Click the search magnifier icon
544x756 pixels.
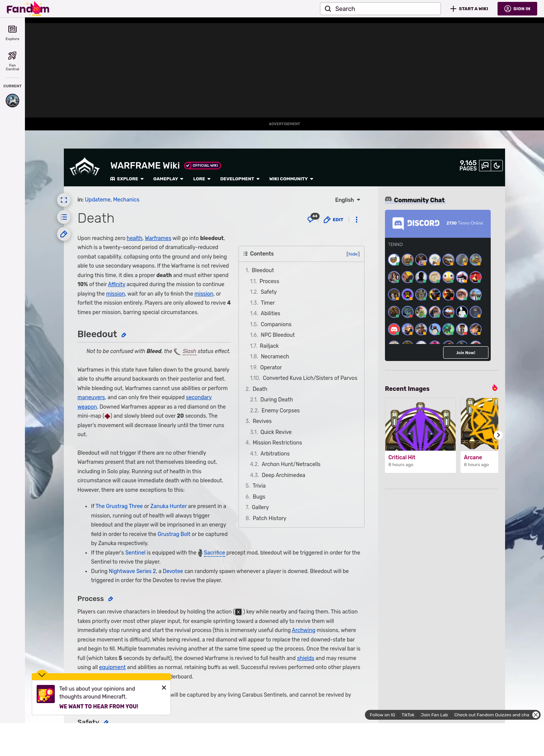coord(328,9)
